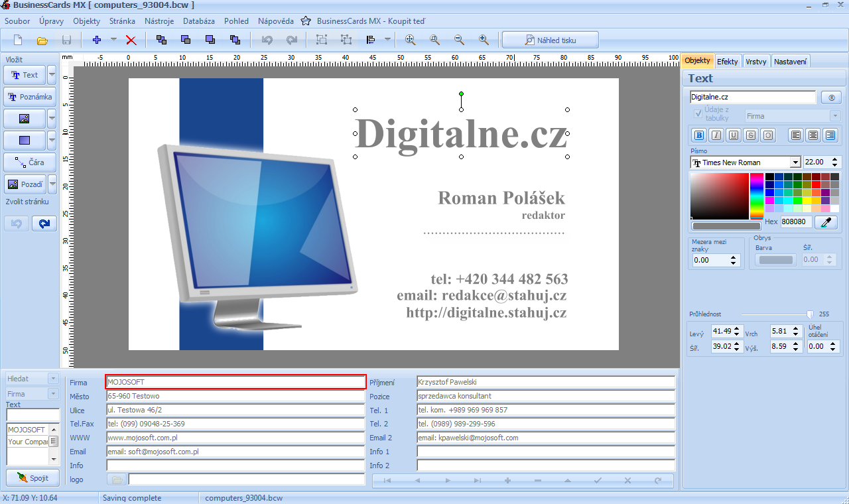Image resolution: width=849 pixels, height=504 pixels.
Task: Click zoom fit icon with cross arrows
Action: coord(411,40)
